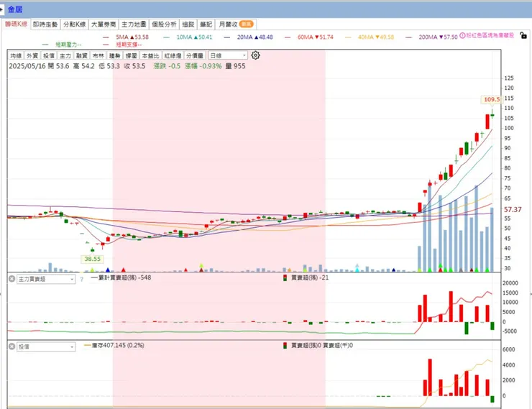
Task: Click the latest candlestick near 109.5
Action: [x=492, y=115]
